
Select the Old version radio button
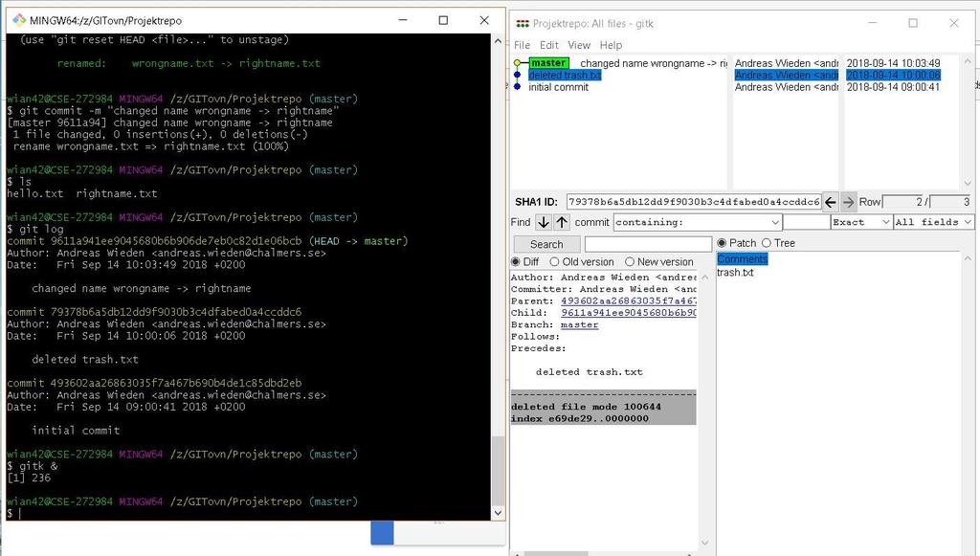coord(554,262)
